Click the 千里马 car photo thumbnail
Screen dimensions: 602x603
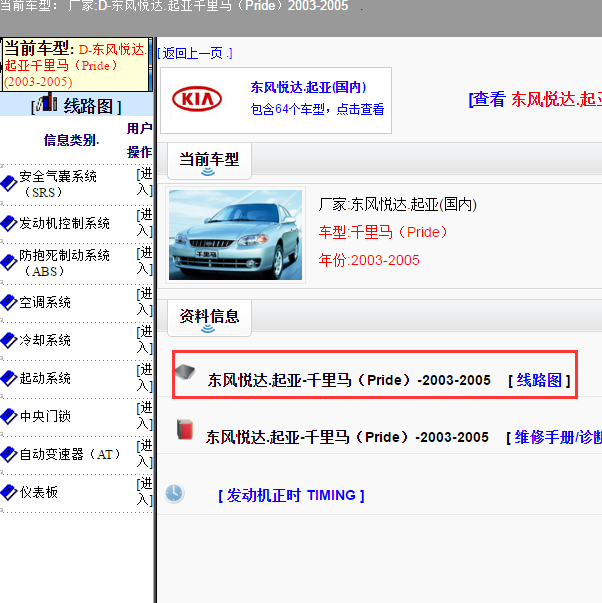coord(235,235)
